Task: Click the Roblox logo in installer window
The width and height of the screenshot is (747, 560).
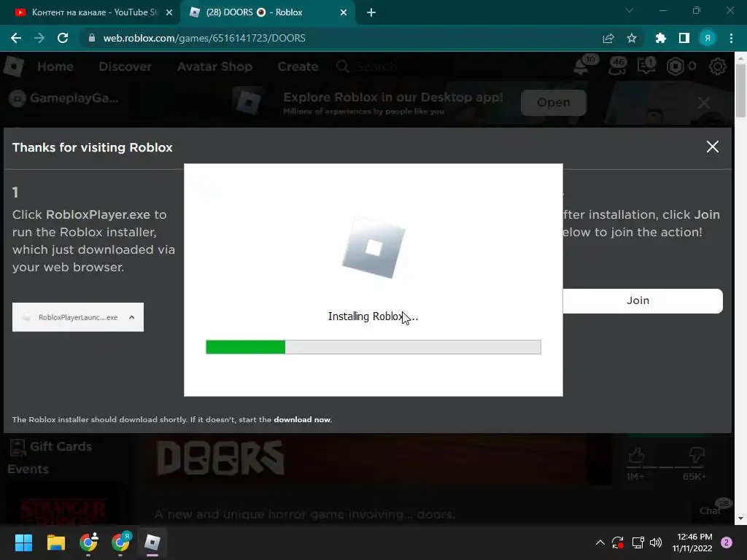Action: [373, 248]
